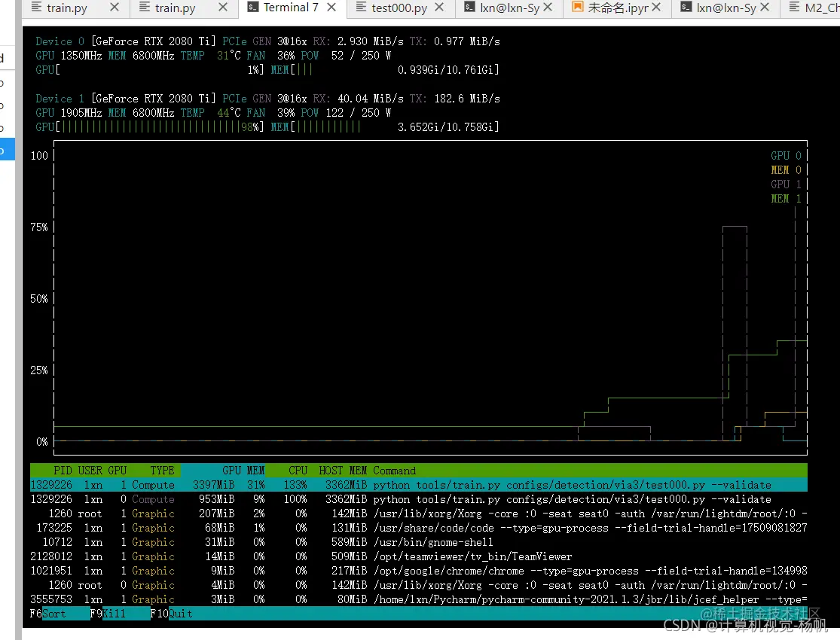The image size is (840, 640).
Task: Close the train.py tab beside Terminal 7
Action: coord(224,8)
